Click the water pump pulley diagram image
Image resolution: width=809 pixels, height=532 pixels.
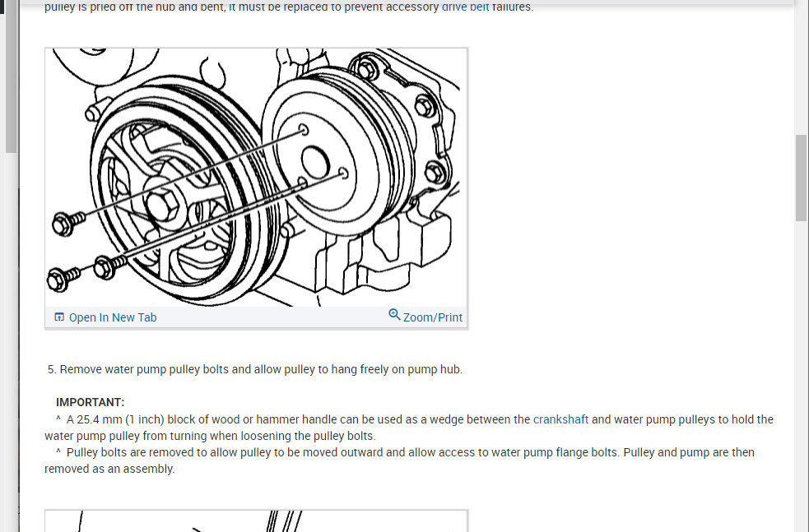[x=257, y=178]
